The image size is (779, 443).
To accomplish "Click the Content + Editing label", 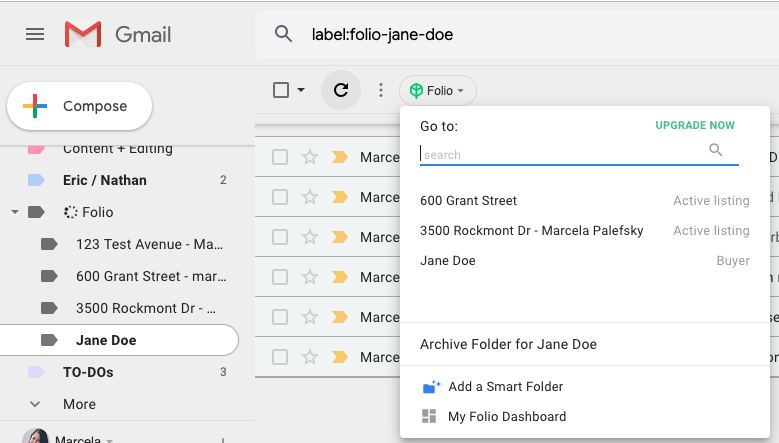I will point(118,149).
